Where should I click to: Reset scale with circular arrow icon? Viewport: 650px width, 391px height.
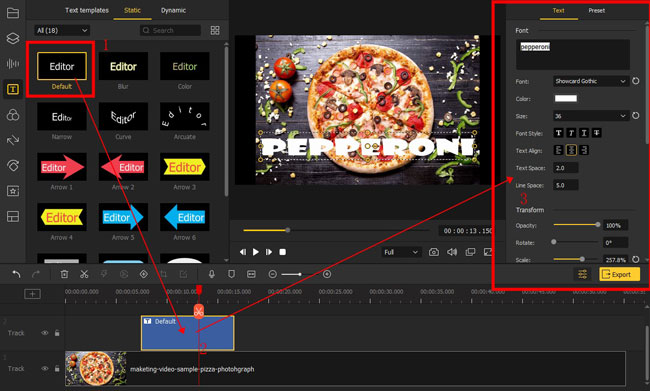pos(635,260)
